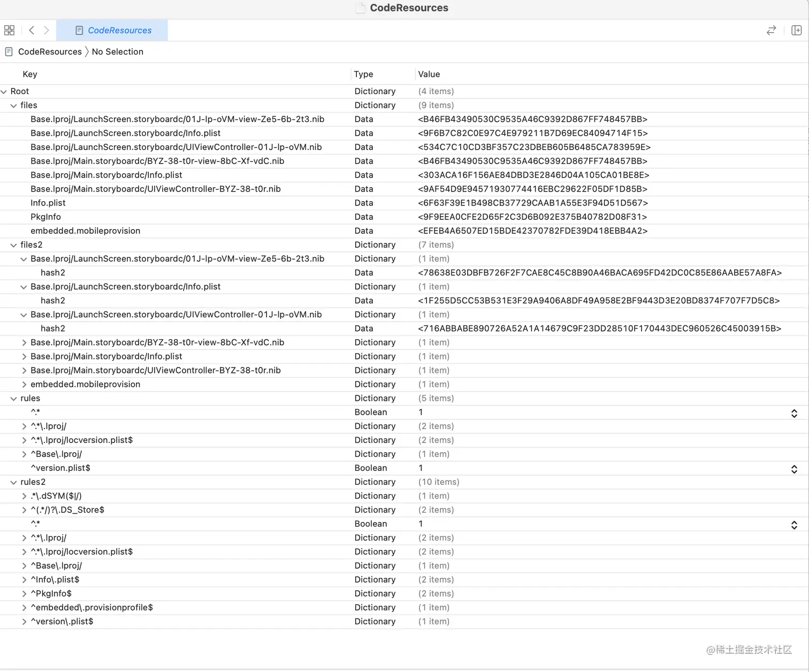
Task: Select hash value starting with 716ABBAB
Action: (x=599, y=329)
